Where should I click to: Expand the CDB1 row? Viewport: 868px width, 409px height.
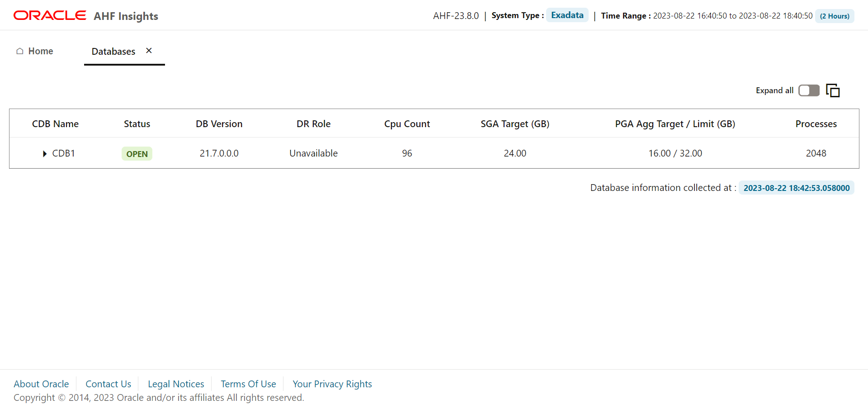point(45,154)
